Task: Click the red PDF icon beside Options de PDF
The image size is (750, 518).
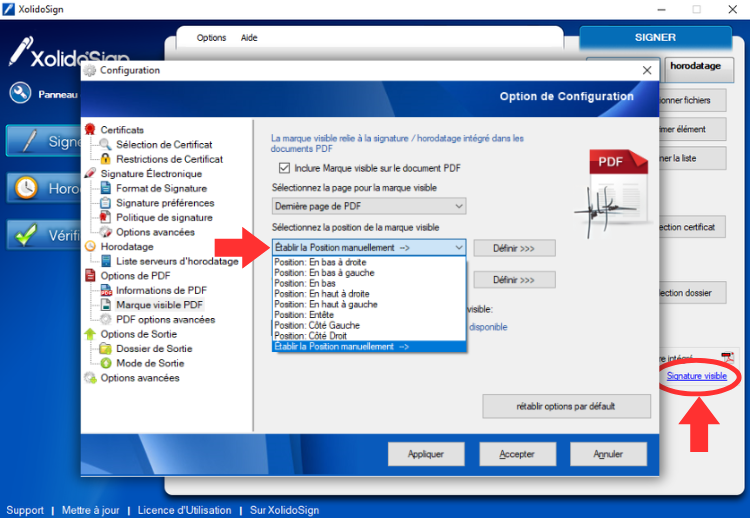Action: tap(90, 276)
